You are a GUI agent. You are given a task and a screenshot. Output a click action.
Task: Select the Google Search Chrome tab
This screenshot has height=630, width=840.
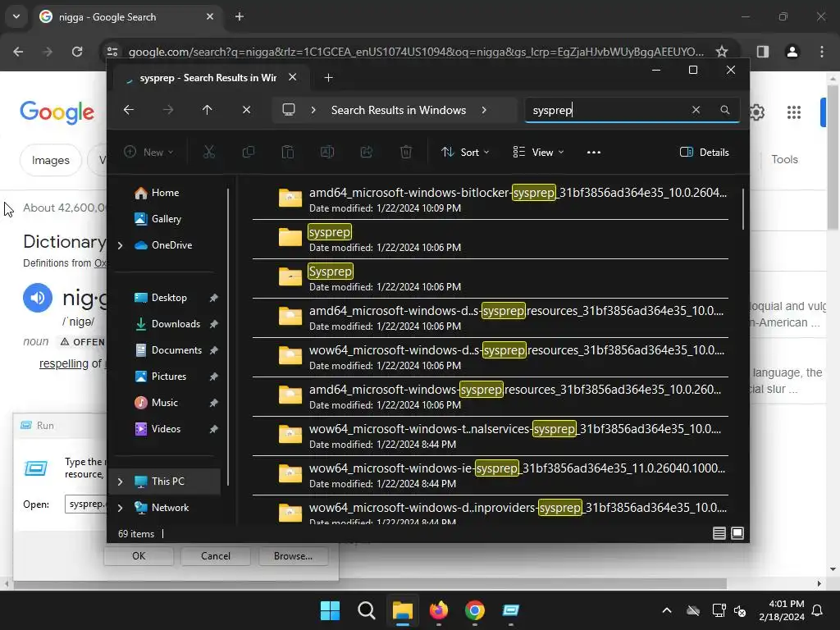(126, 16)
